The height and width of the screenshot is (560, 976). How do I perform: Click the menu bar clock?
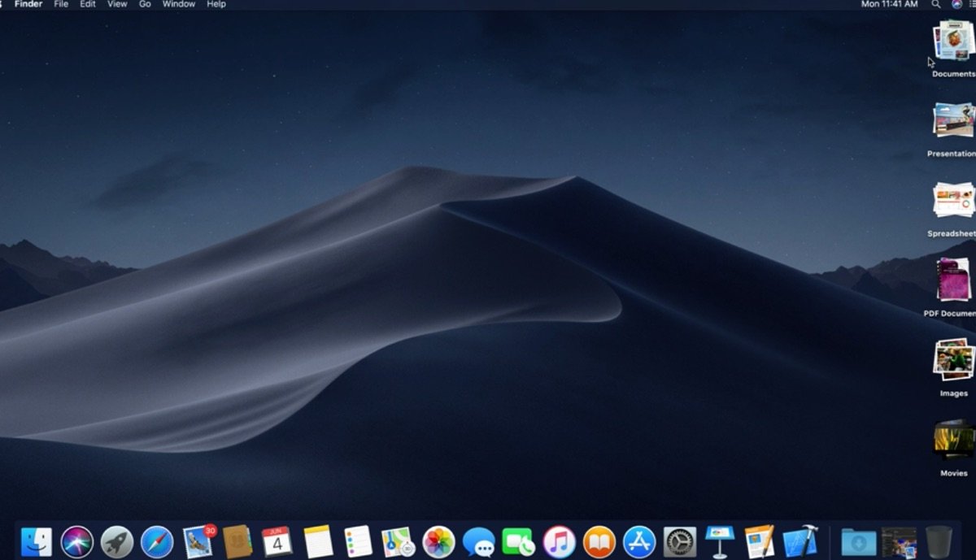point(890,4)
